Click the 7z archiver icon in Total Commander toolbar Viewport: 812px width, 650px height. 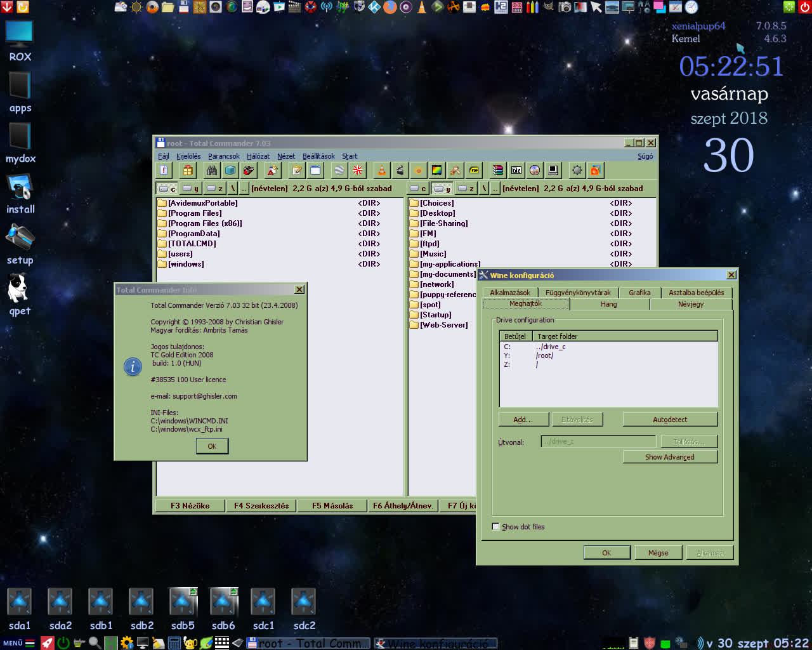516,170
